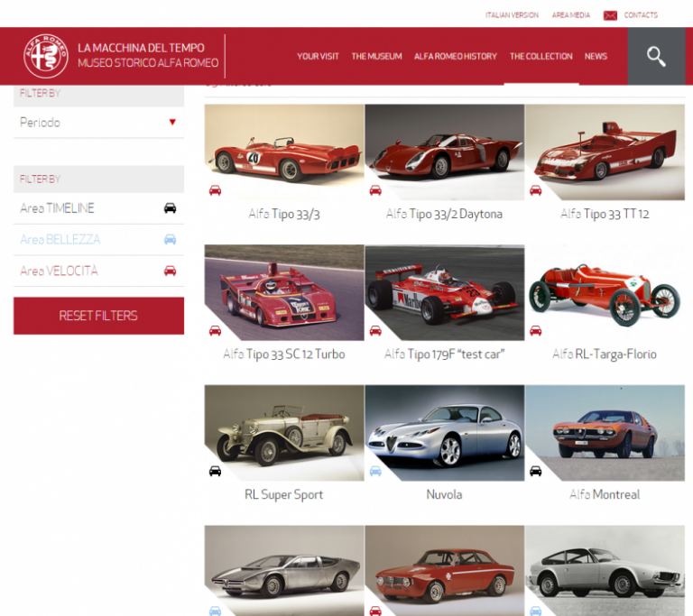Open The Collection menu
This screenshot has width=693, height=616.
click(541, 56)
